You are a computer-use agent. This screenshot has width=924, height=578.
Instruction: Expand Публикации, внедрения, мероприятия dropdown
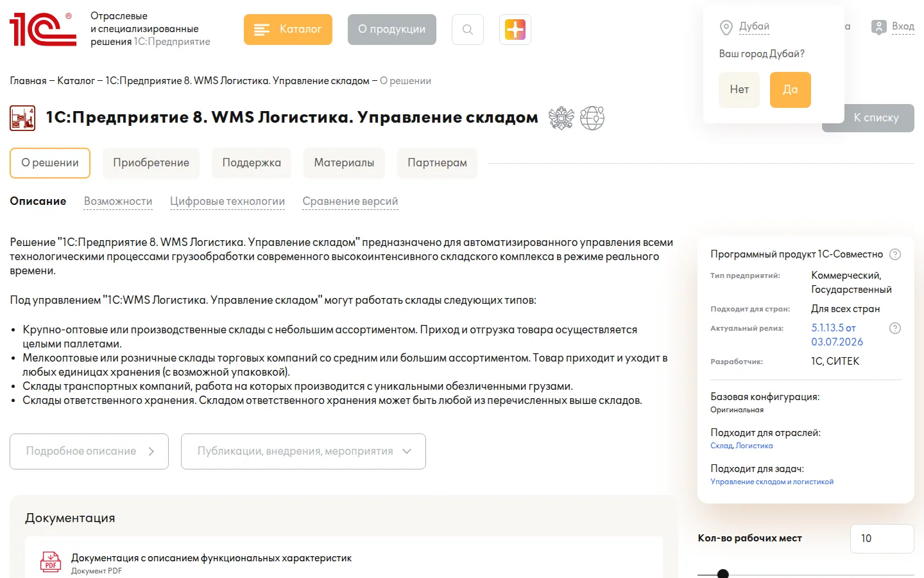point(304,451)
